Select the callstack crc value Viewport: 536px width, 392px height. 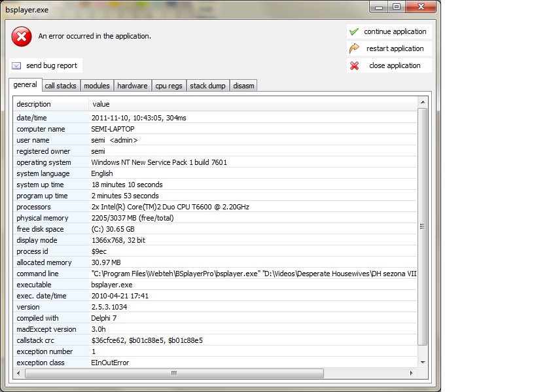click(x=147, y=340)
